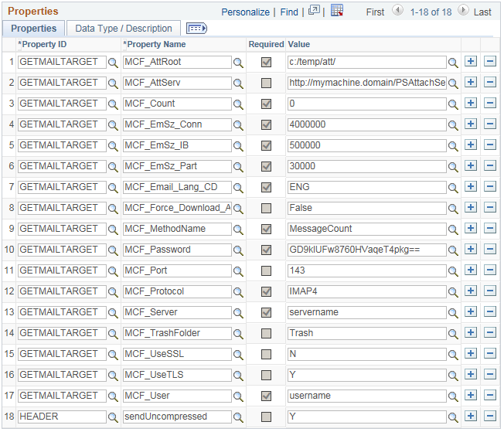Delete the MCF_Password row with minus button
The image size is (504, 432).
click(489, 250)
